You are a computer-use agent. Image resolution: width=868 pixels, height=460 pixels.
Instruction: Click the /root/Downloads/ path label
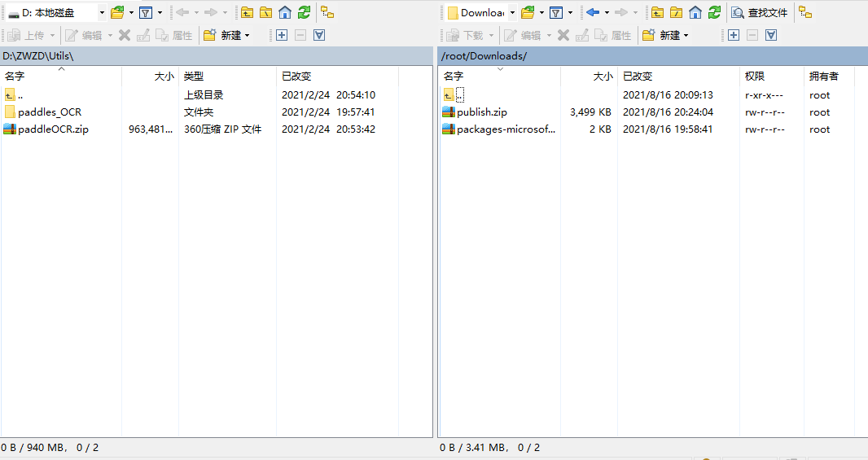pos(484,56)
